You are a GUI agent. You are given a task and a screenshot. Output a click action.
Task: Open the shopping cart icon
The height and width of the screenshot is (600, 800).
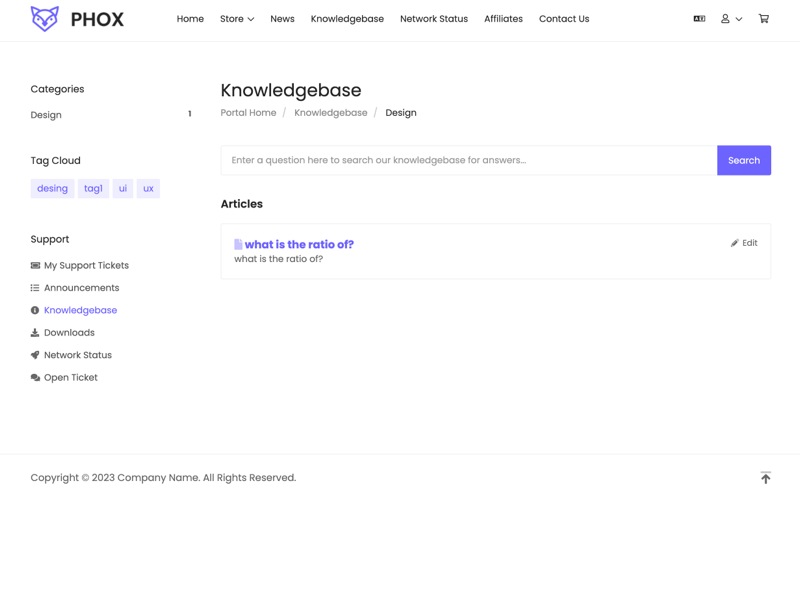763,19
